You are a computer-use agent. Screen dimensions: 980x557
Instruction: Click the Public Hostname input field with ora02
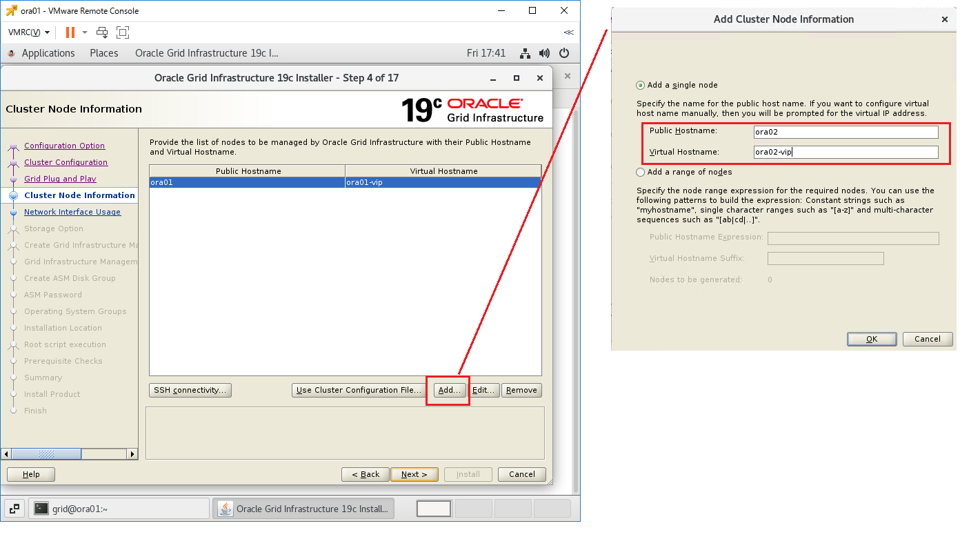pos(846,132)
